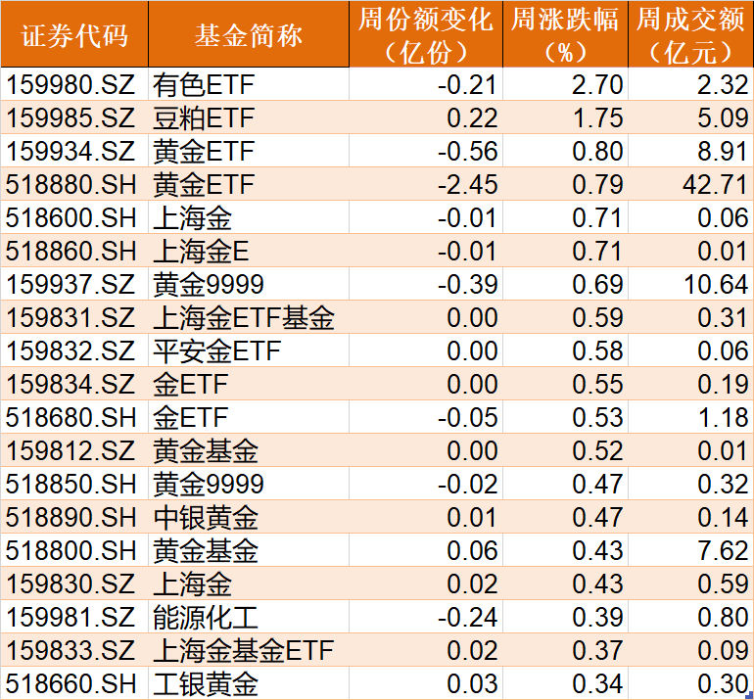Image resolution: width=754 pixels, height=700 pixels.
Task: Select weekly change value 0.34
Action: (x=597, y=683)
